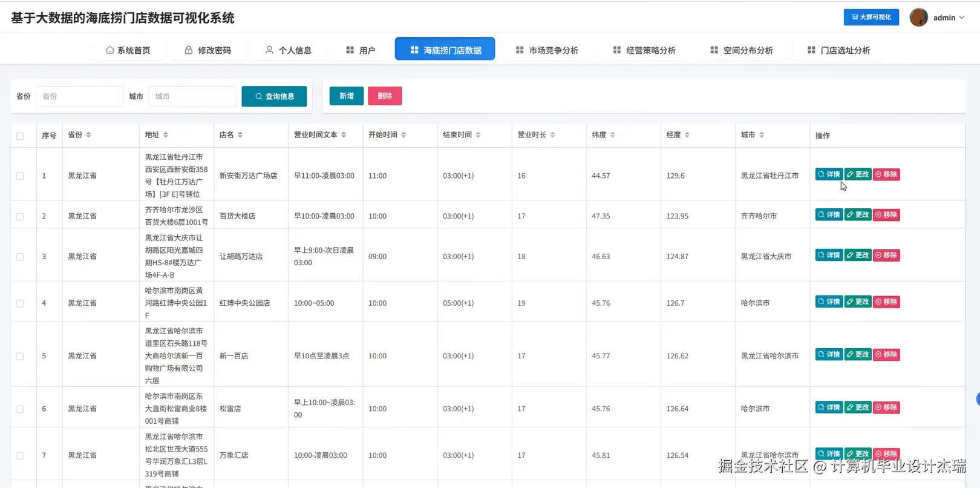980x488 pixels.
Task: Sort the 经度 column with its arrow icon
Action: point(687,135)
